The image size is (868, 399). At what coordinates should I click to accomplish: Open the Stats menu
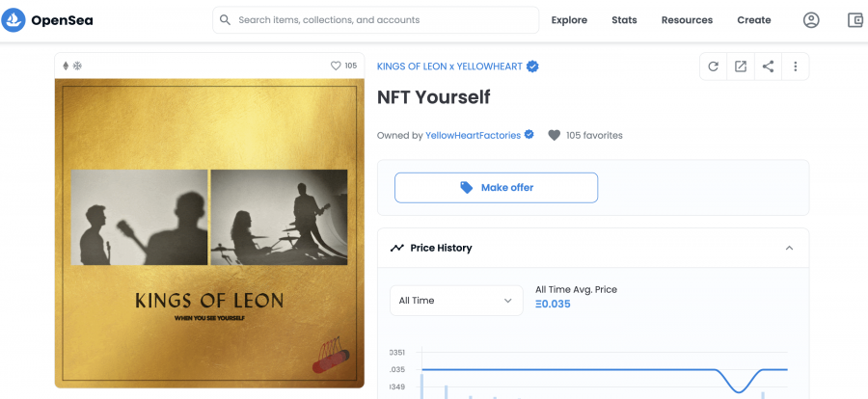(x=624, y=20)
